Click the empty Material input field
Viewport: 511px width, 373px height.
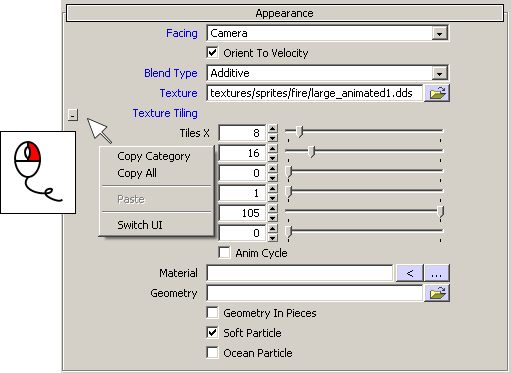click(x=300, y=273)
